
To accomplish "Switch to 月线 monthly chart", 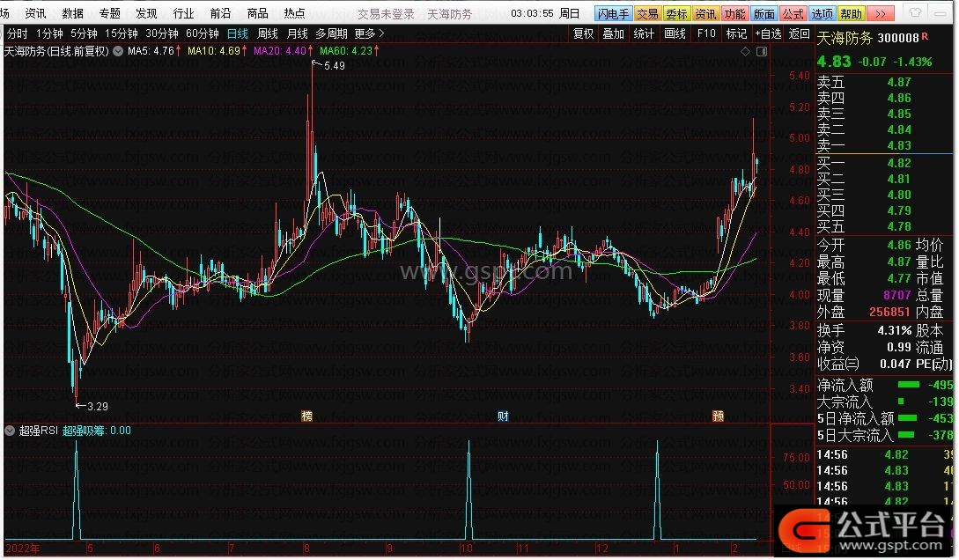I will [298, 33].
